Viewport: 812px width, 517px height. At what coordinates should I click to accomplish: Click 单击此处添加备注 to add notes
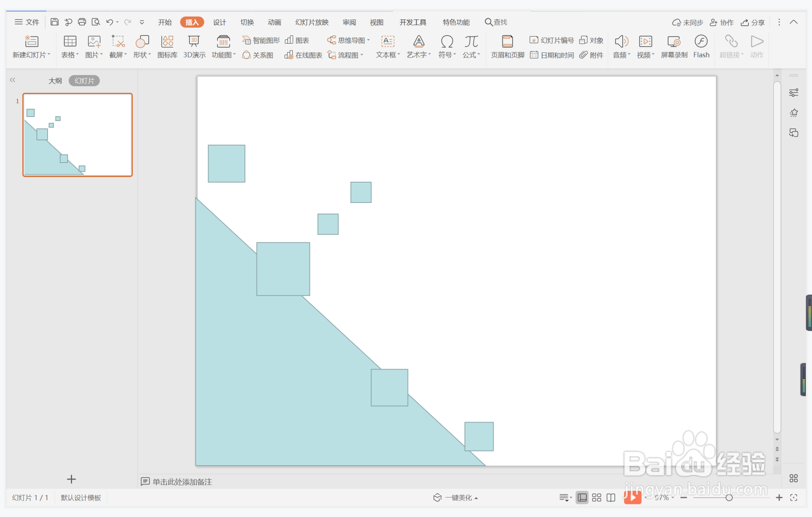click(x=182, y=482)
